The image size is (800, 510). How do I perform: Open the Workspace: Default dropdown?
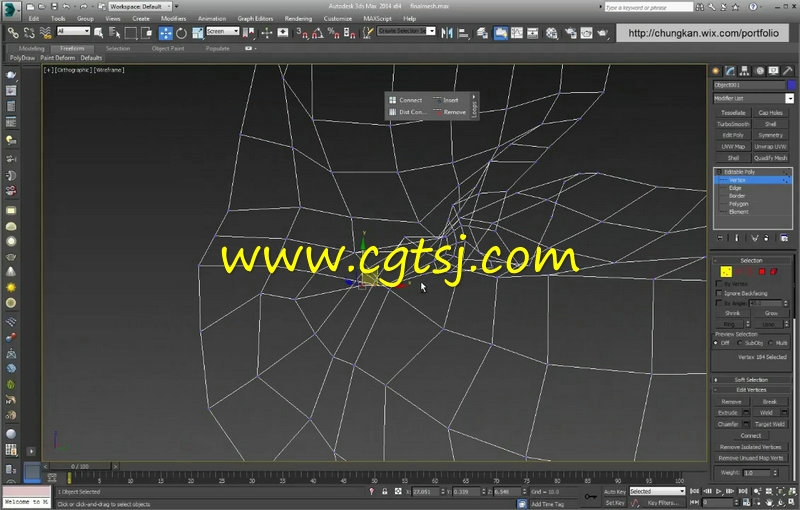click(x=142, y=6)
